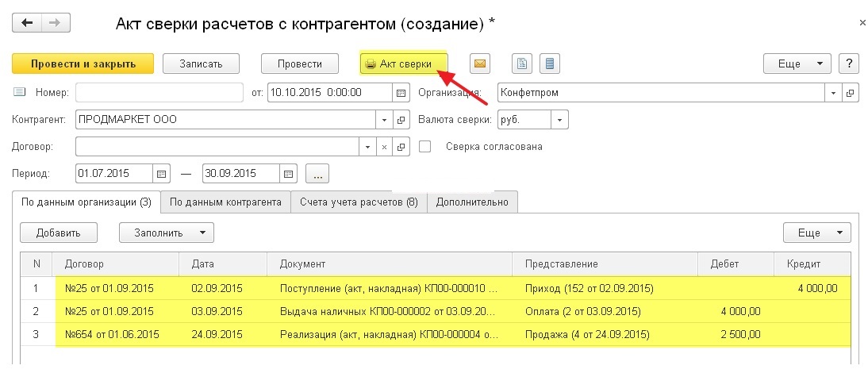
Task: Open calendar for the document date field
Action: click(x=401, y=93)
